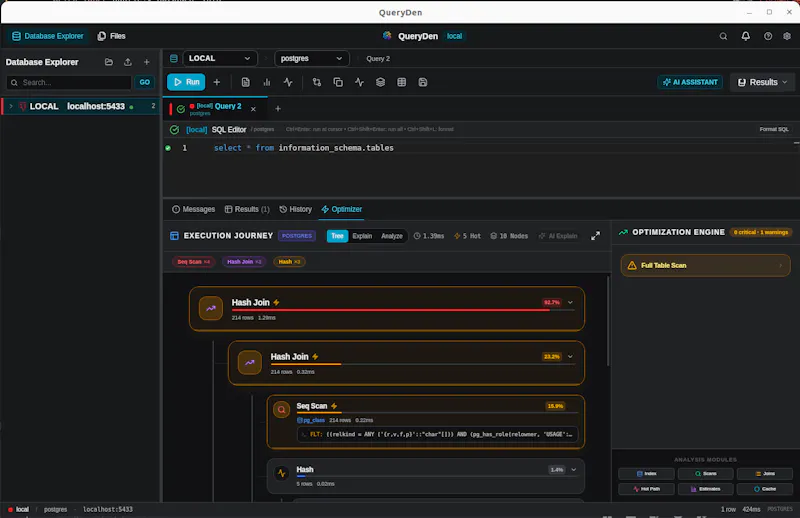Click the Run query button
The image size is (800, 518).
[x=186, y=82]
